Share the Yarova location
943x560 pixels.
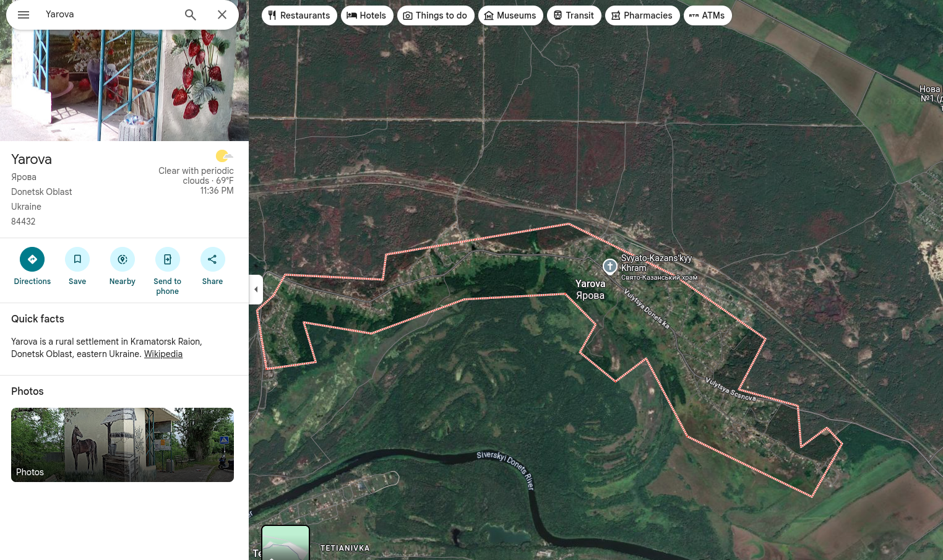212,267
